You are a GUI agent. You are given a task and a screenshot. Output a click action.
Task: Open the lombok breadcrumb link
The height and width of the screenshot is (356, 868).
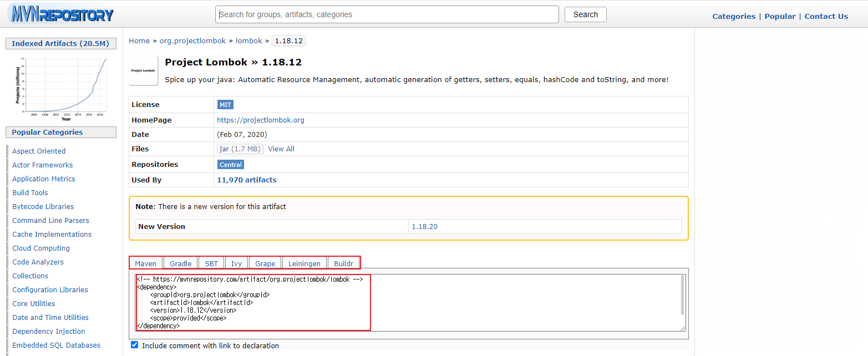(249, 40)
